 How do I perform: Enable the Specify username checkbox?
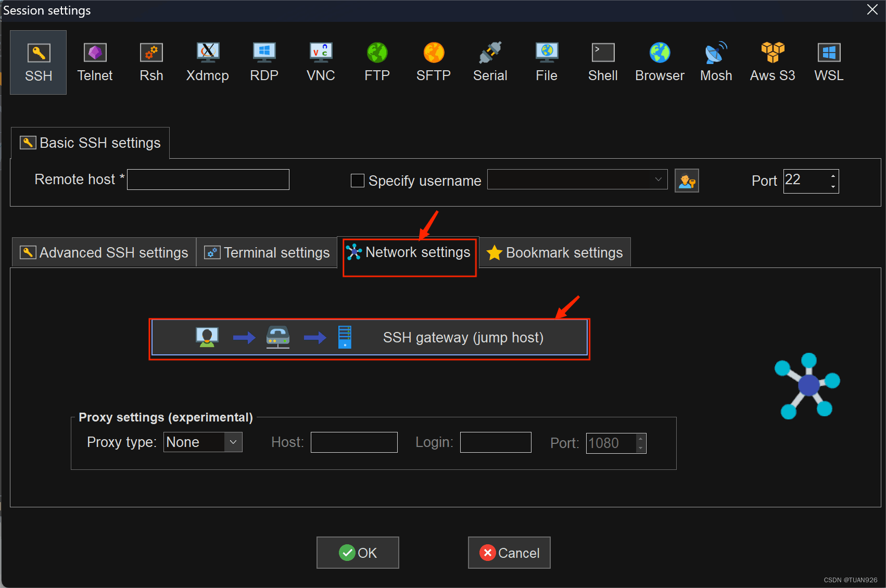coord(358,181)
